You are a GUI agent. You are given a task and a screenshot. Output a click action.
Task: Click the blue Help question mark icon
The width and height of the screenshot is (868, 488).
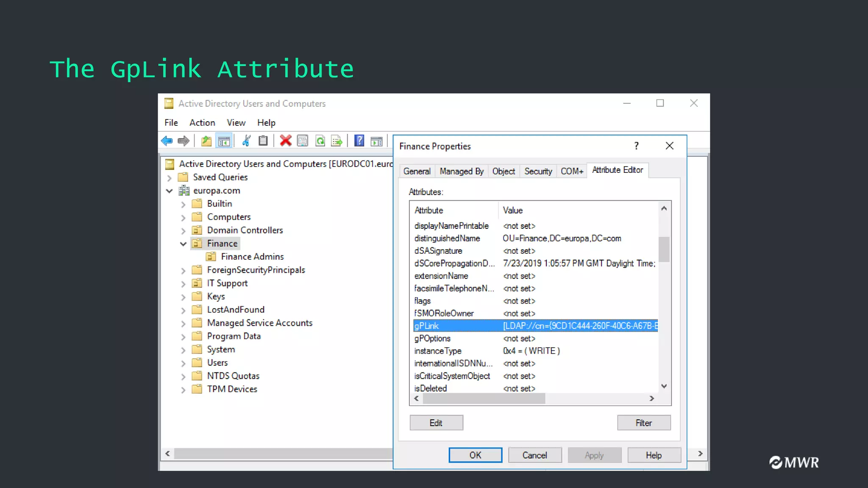tap(359, 141)
